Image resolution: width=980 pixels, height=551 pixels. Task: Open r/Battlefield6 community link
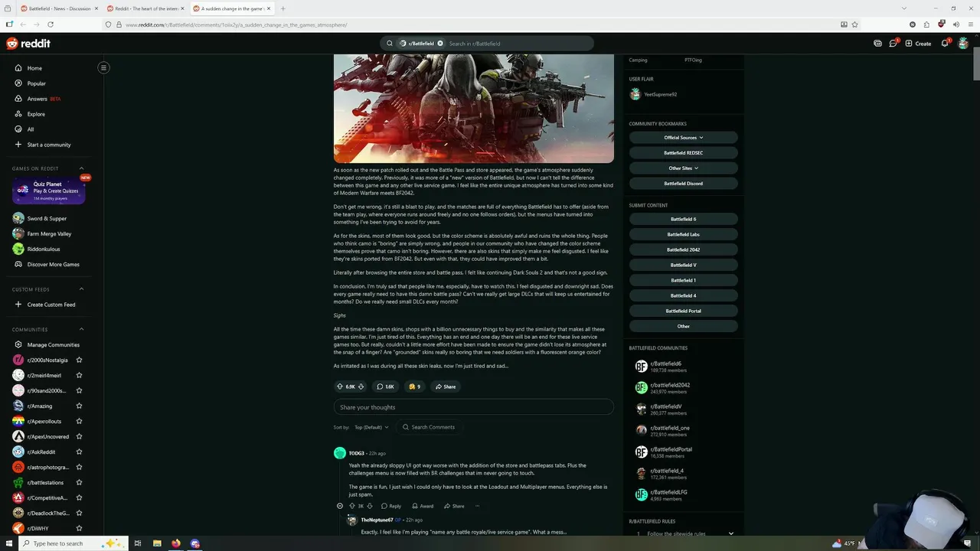[665, 364]
